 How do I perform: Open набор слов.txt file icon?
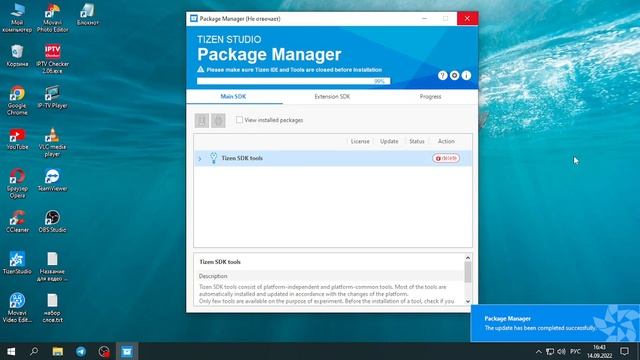pyautogui.click(x=52, y=308)
